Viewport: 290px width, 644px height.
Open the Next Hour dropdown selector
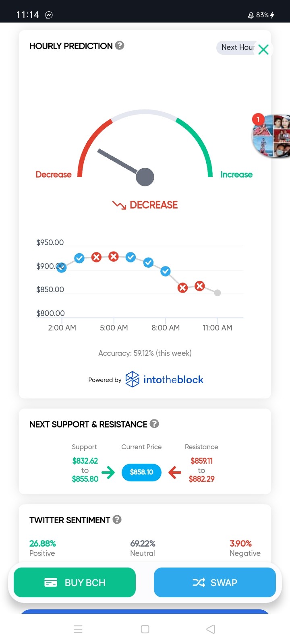coord(238,47)
